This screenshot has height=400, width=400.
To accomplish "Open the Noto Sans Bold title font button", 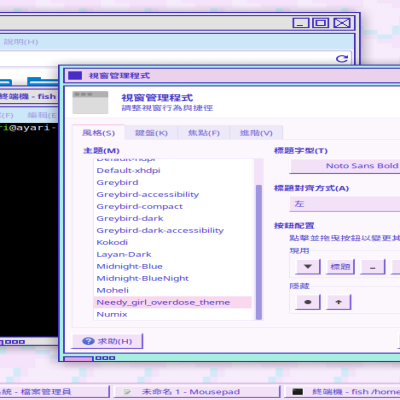I will pos(345,166).
